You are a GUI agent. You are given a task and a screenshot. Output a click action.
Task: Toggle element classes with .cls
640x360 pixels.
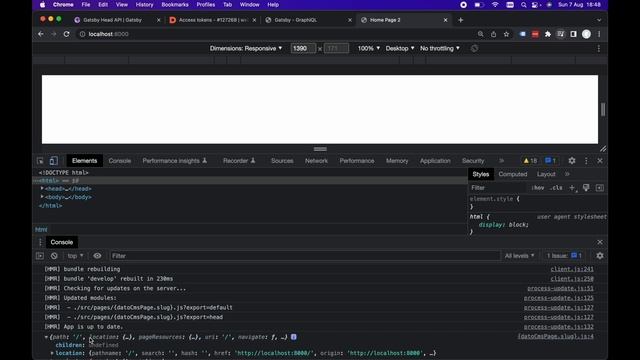pos(556,188)
